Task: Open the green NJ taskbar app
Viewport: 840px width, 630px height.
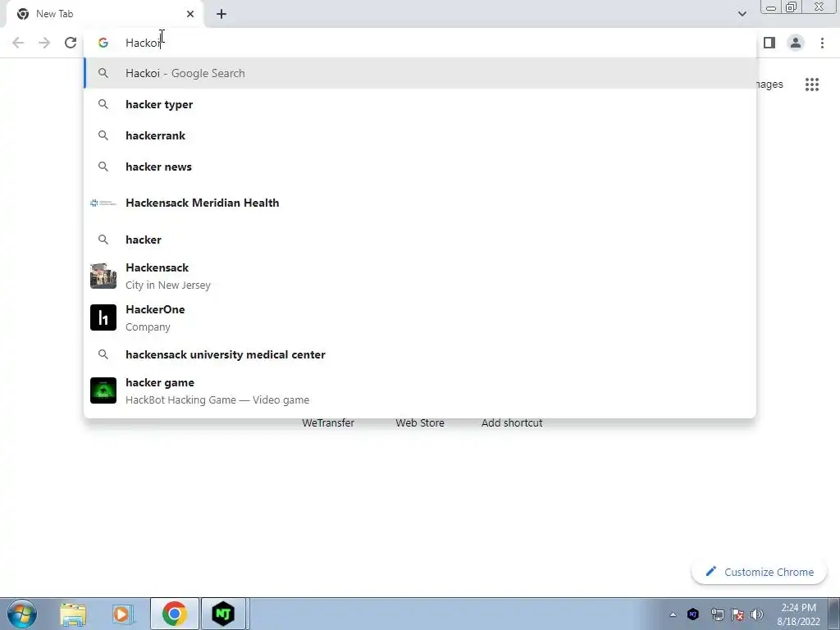Action: click(223, 614)
